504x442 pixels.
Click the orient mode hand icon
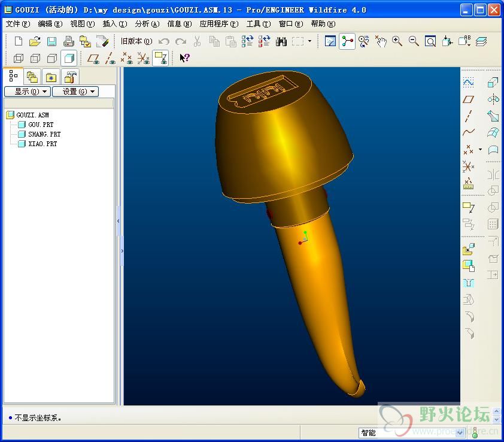(381, 41)
